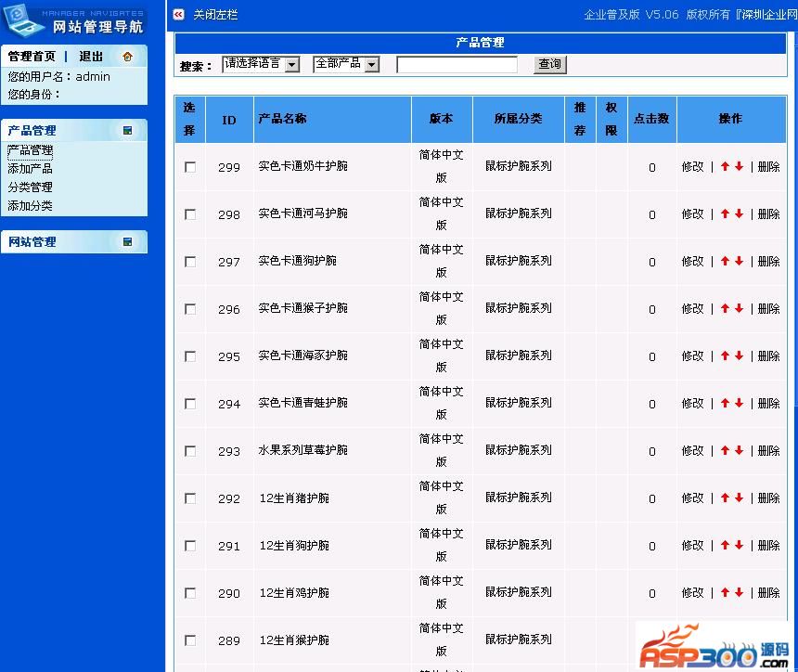Click the 所属分类 column header
This screenshot has height=672, width=798.
[x=518, y=119]
